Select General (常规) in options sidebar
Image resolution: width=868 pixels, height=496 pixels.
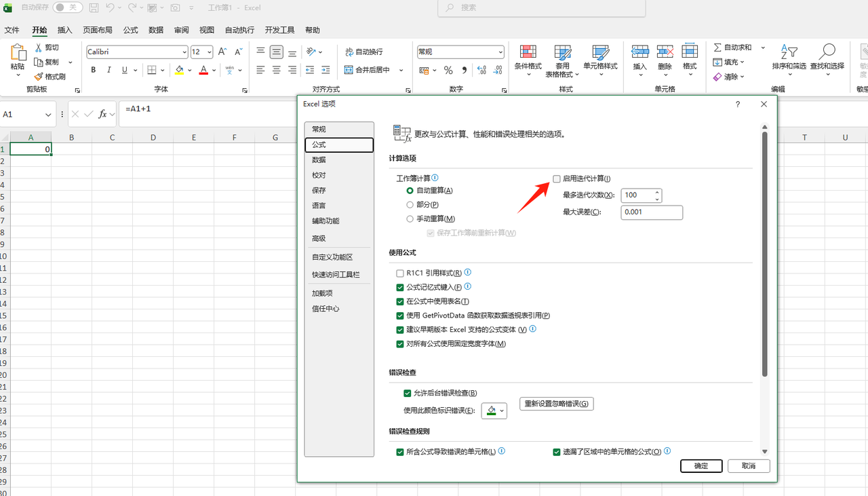tap(339, 129)
